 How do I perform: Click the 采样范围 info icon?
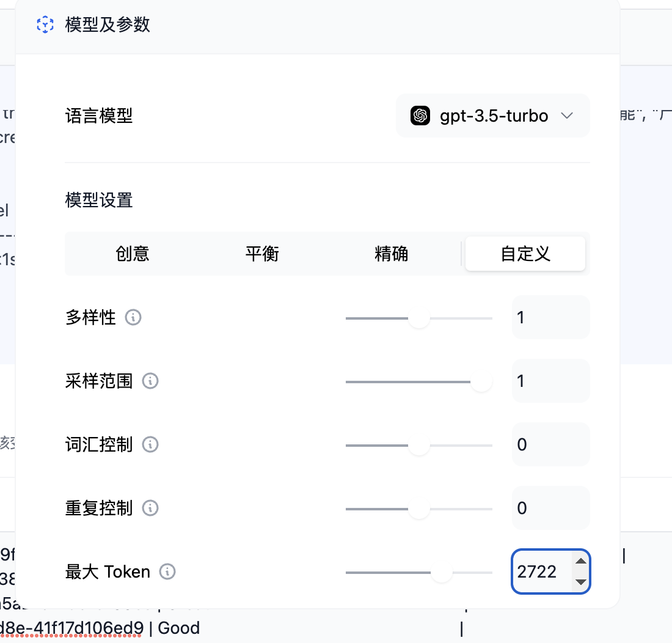(150, 381)
